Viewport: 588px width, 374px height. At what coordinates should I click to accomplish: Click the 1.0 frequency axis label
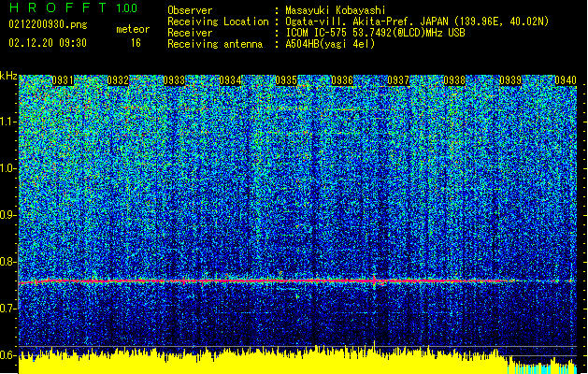(8, 168)
